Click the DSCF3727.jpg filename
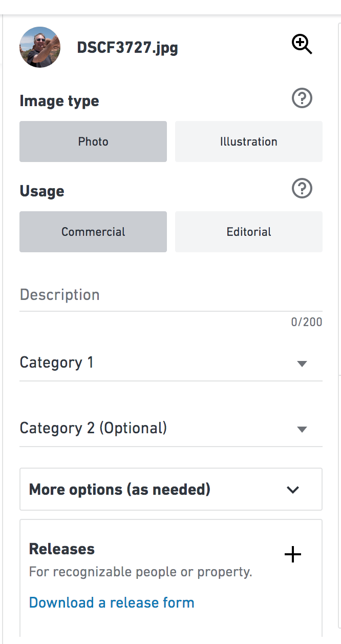 (x=127, y=48)
